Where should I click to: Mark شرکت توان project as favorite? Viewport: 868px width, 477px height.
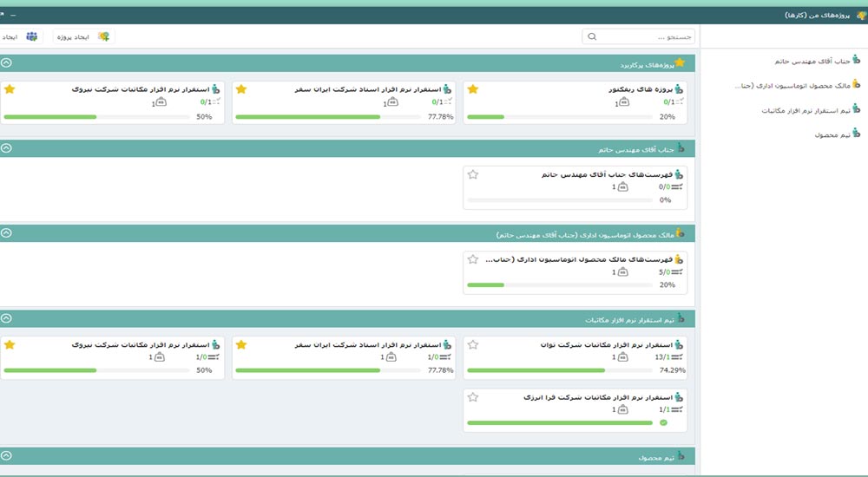tap(473, 345)
